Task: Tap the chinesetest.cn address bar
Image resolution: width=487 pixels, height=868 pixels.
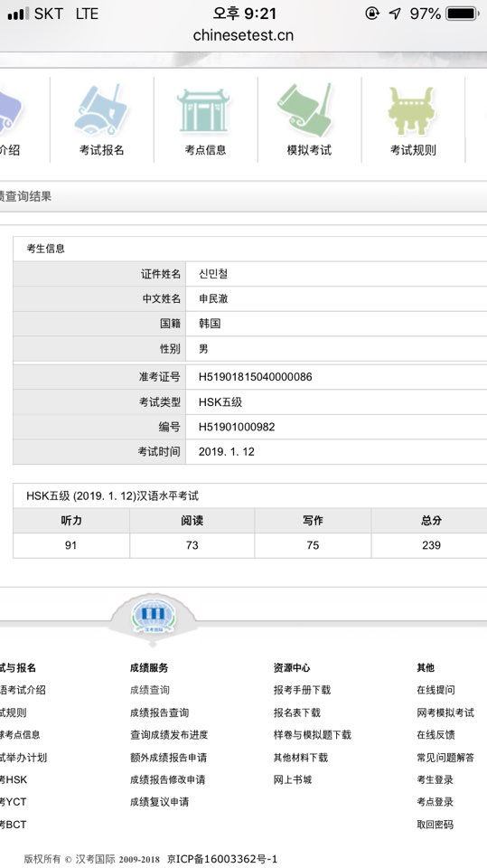Action: click(244, 35)
